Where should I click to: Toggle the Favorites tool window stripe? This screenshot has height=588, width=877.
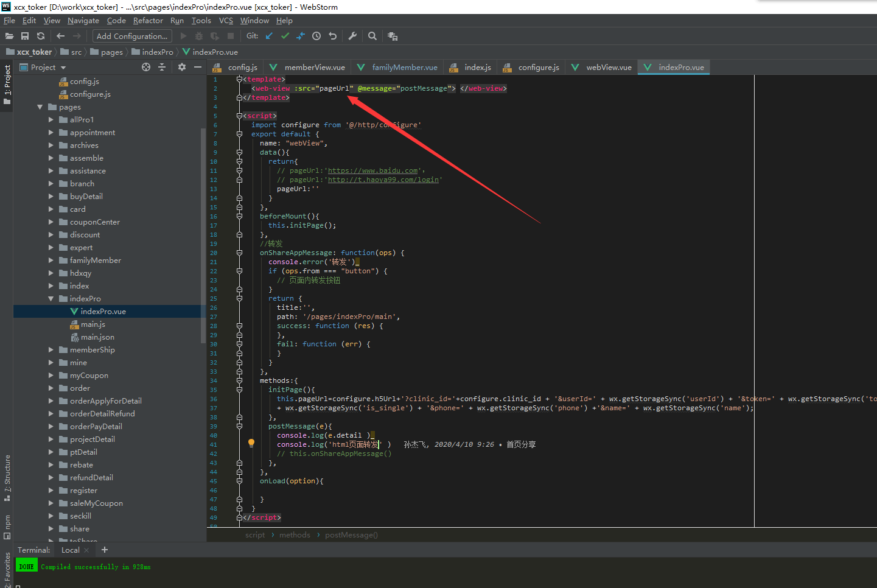click(x=7, y=570)
